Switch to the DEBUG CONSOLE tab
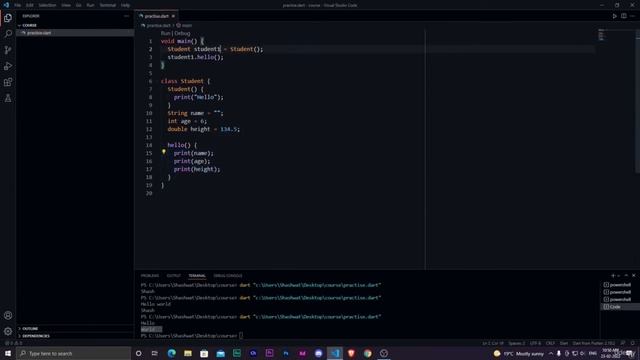Viewport: 640px width, 360px height. point(228,276)
